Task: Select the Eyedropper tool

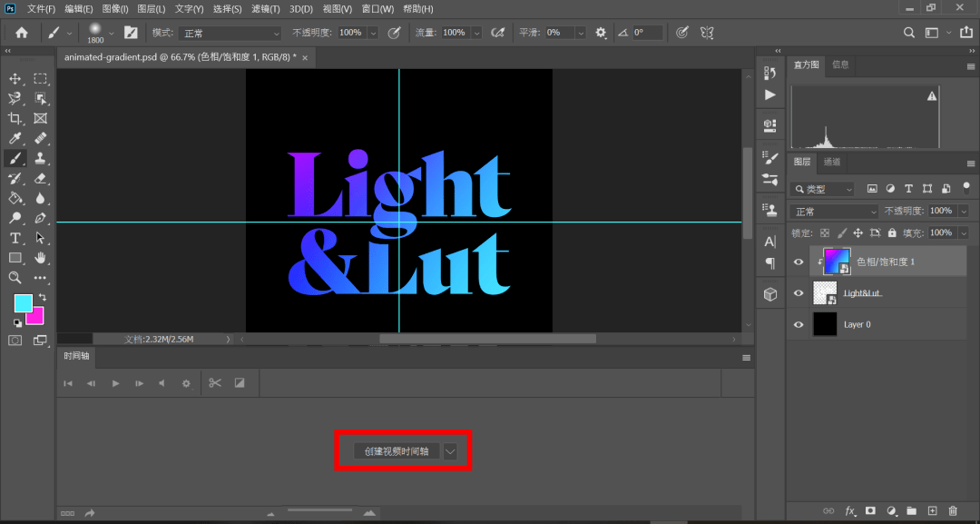Action: (x=15, y=138)
